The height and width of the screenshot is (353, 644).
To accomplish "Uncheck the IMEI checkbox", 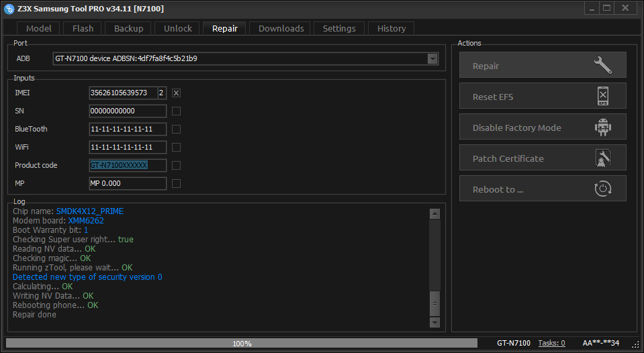I will tap(176, 93).
